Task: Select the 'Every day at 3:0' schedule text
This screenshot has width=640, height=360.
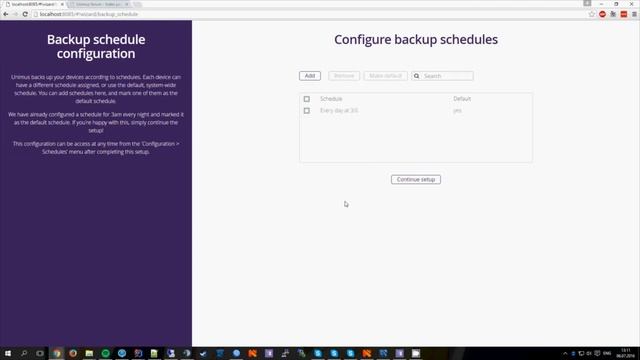Action: (x=339, y=111)
